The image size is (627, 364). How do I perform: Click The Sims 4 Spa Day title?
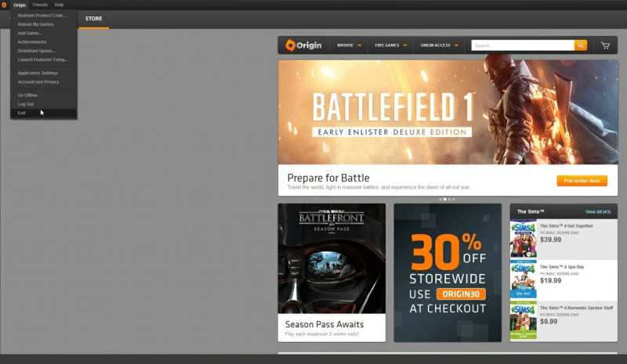point(562,267)
